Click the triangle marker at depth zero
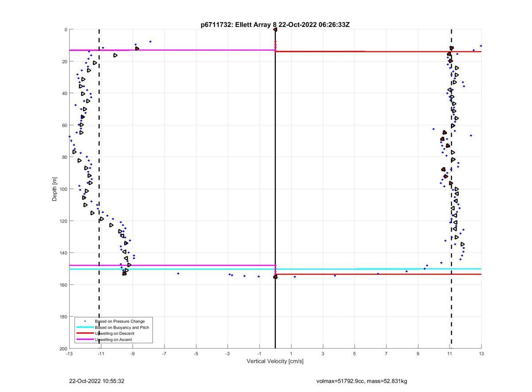 coord(275,30)
